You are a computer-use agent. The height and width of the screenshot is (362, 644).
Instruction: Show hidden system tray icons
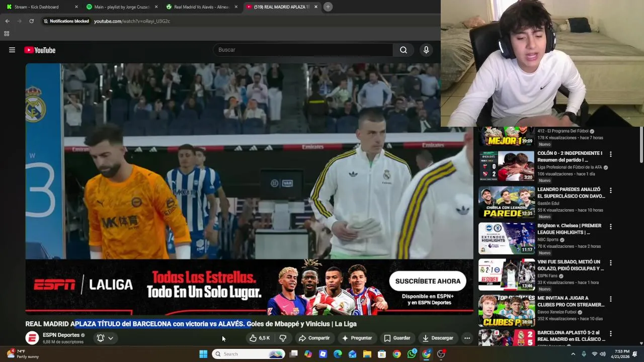573,354
